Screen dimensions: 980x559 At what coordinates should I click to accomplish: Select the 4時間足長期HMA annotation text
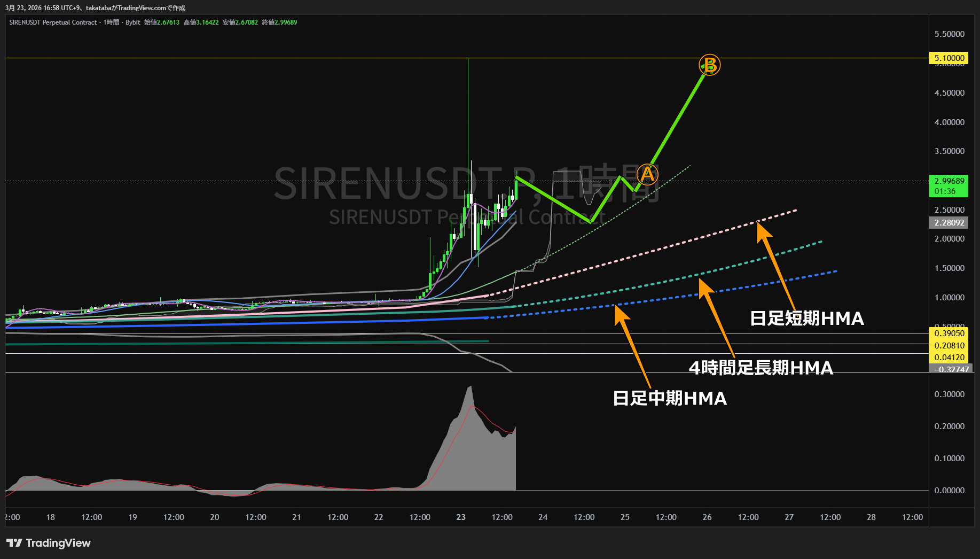pos(761,368)
